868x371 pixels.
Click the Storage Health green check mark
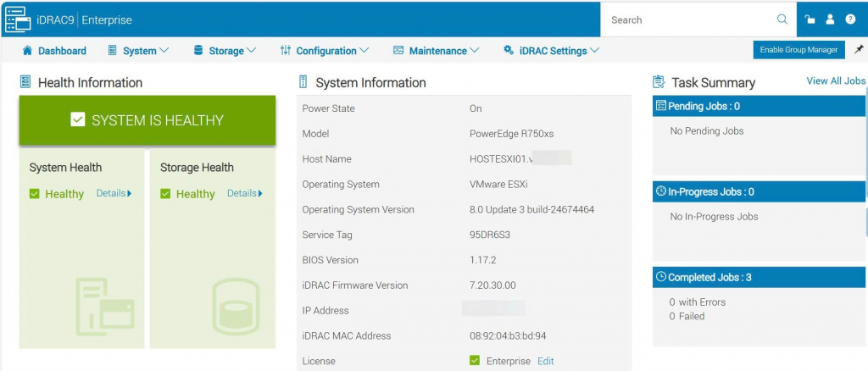[x=165, y=193]
